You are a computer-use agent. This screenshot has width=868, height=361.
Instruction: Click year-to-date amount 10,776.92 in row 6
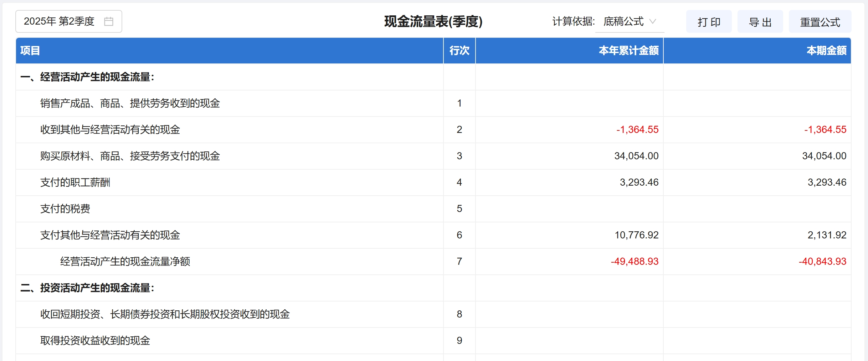pos(636,235)
